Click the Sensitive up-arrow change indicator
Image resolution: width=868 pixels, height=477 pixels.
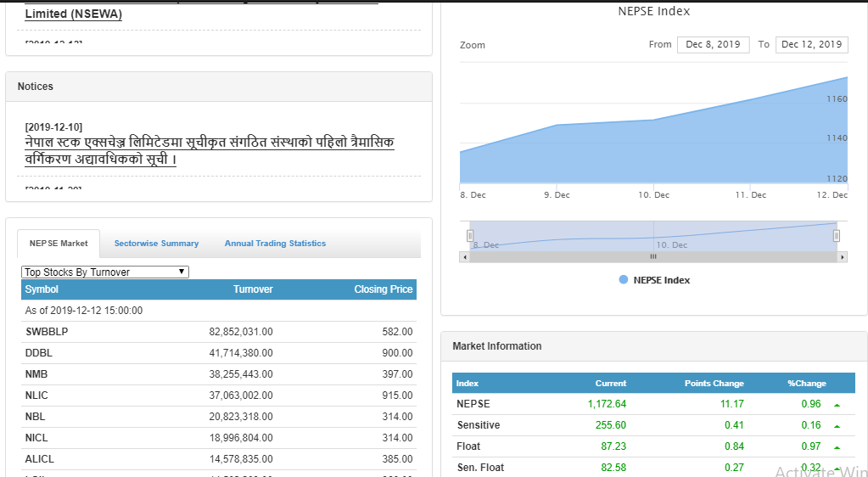coord(837,426)
